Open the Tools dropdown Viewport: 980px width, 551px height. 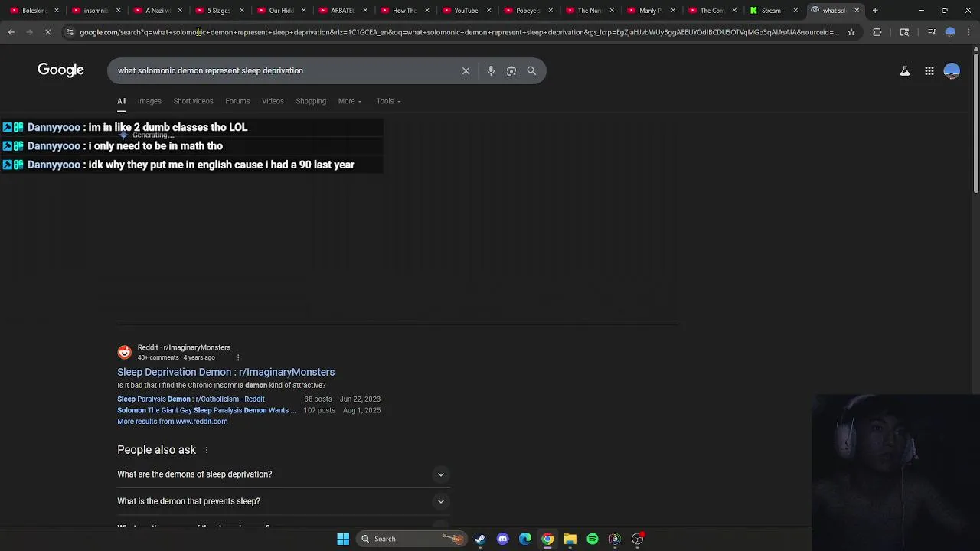click(388, 101)
